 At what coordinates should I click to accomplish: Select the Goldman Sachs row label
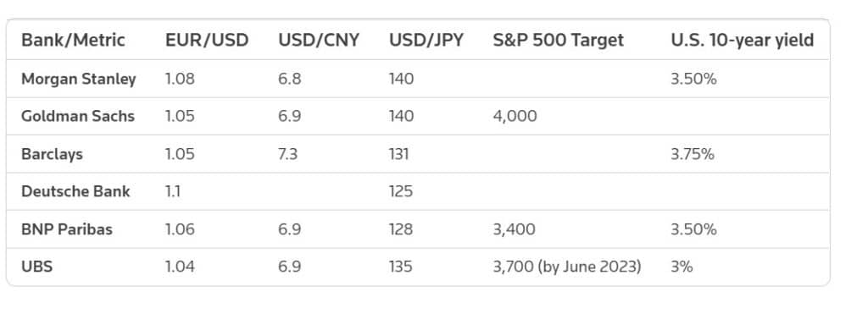(78, 116)
